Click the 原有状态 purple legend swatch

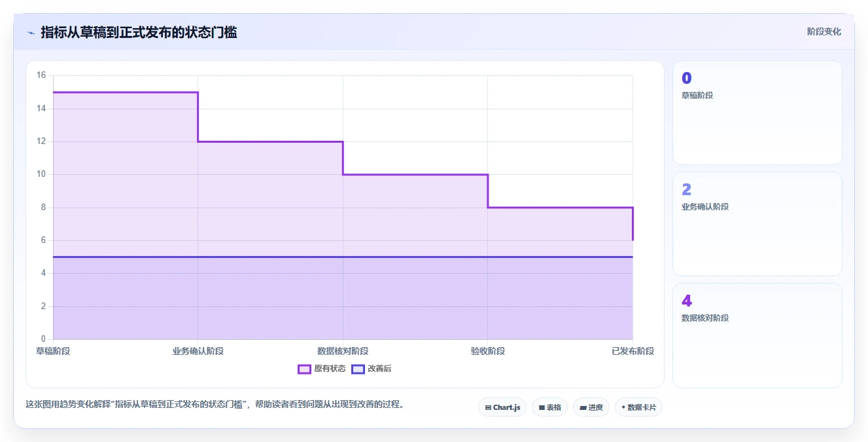[304, 369]
